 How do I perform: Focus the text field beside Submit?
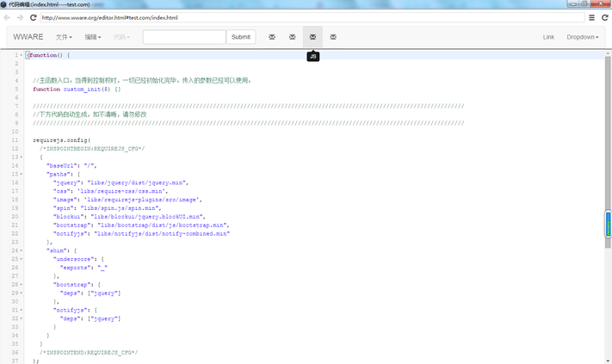tap(184, 37)
